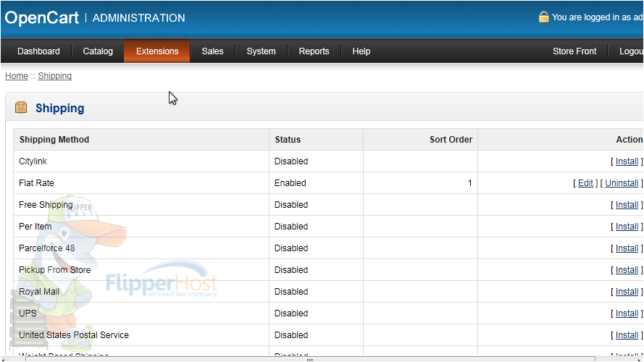
Task: Click the Disabled status of Royal Mail
Action: pyautogui.click(x=291, y=292)
